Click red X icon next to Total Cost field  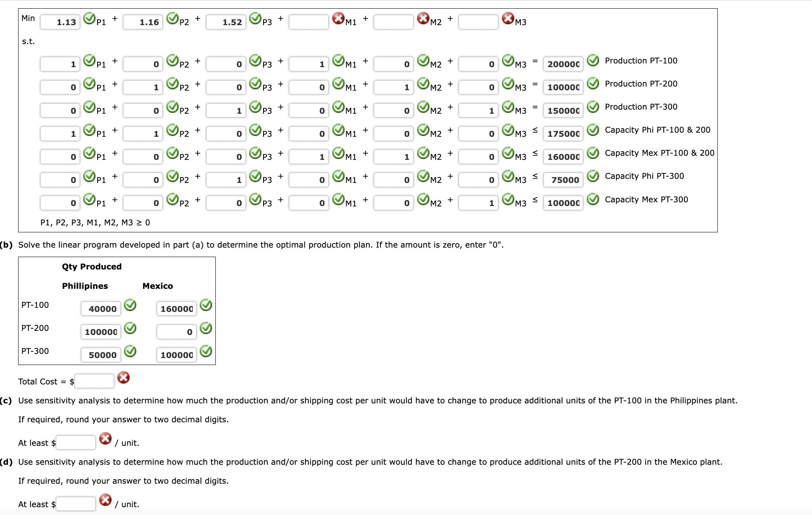pyautogui.click(x=124, y=377)
